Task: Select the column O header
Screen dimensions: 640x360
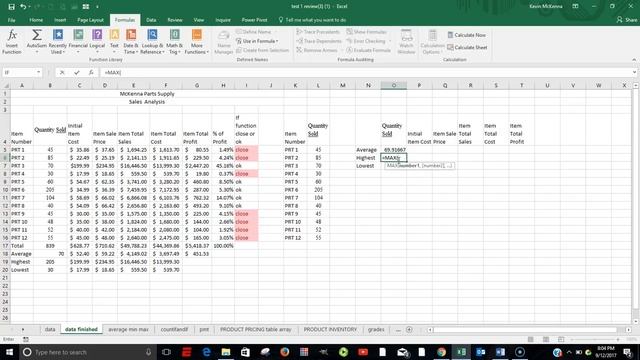Action: 393,85
